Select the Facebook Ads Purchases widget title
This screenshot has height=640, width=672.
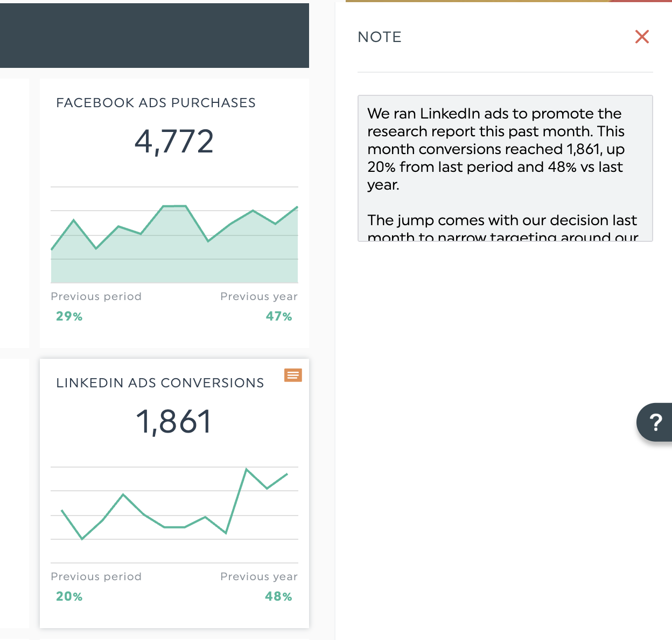coord(156,103)
